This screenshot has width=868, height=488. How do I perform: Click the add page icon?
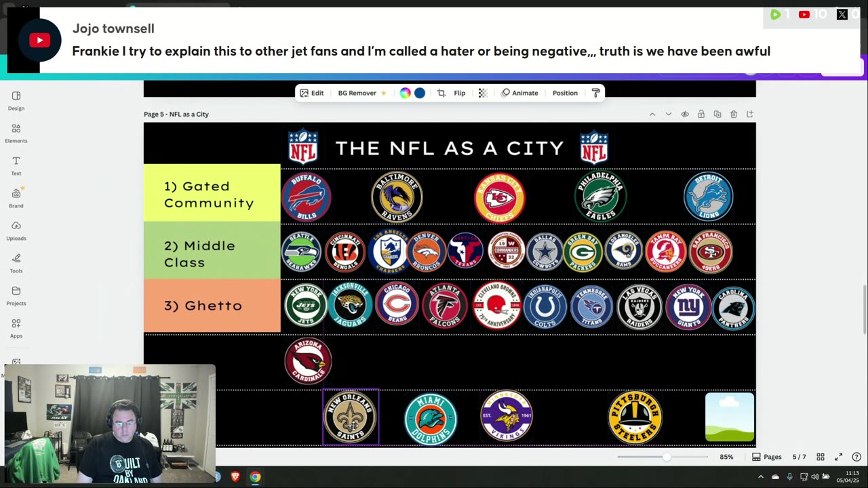(x=750, y=114)
